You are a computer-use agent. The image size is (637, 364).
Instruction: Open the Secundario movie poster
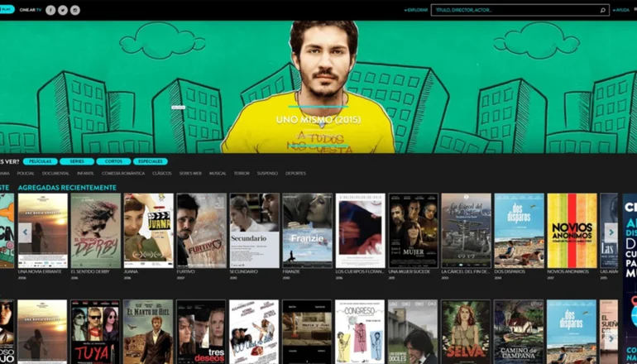click(x=254, y=230)
